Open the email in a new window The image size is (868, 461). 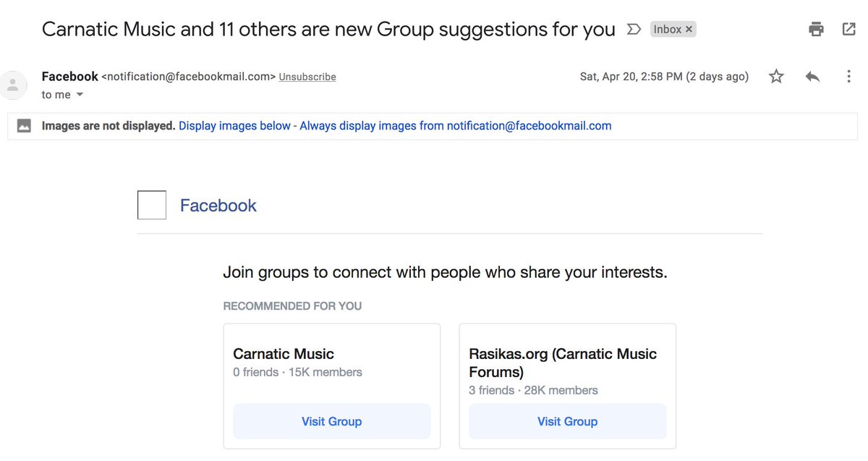pyautogui.click(x=849, y=30)
